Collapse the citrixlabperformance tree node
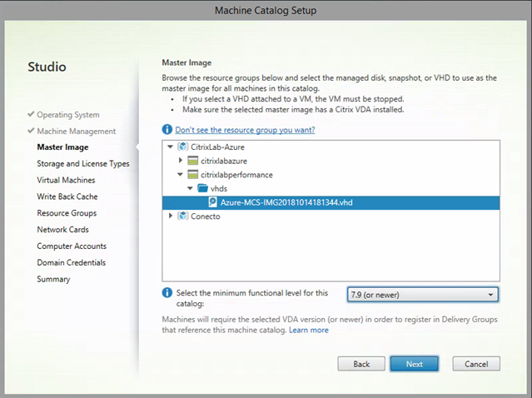532x398 pixels. [180, 175]
